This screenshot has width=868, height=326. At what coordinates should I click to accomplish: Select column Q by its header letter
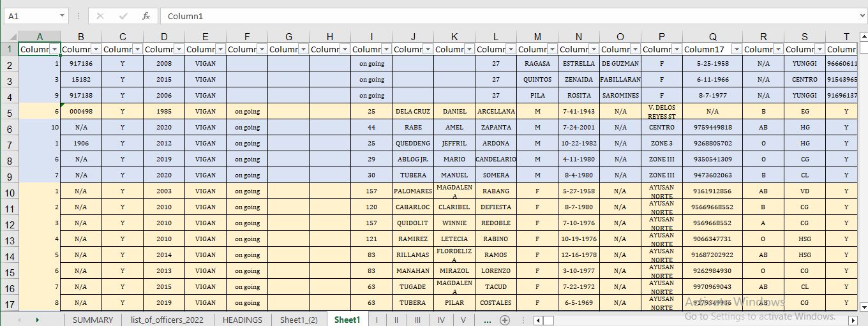pos(712,36)
